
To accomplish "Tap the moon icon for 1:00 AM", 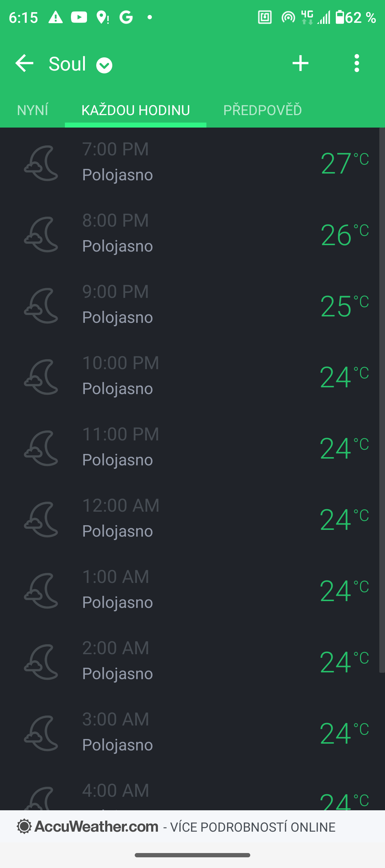I will (41, 591).
